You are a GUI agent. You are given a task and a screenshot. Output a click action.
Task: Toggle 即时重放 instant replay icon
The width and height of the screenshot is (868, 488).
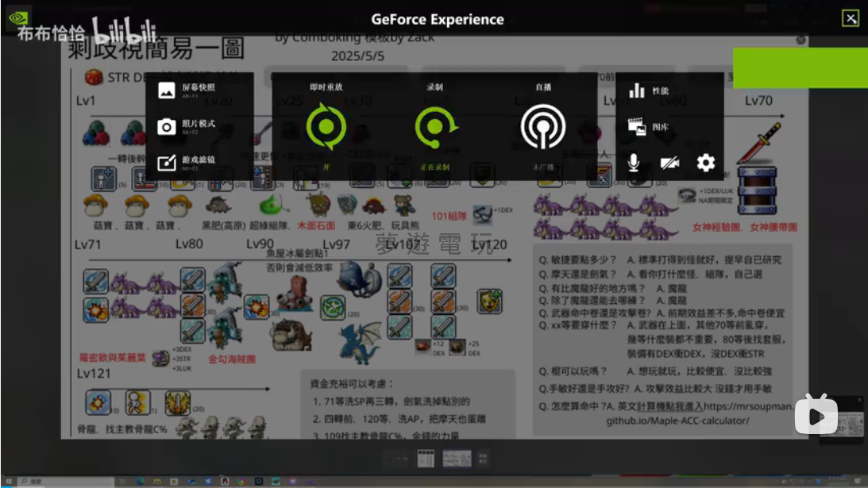click(326, 127)
